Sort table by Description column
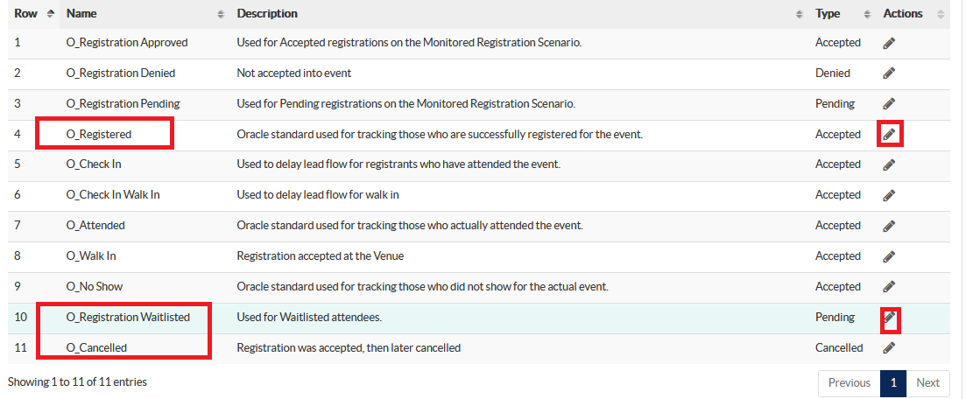The width and height of the screenshot is (980, 399). tap(518, 14)
